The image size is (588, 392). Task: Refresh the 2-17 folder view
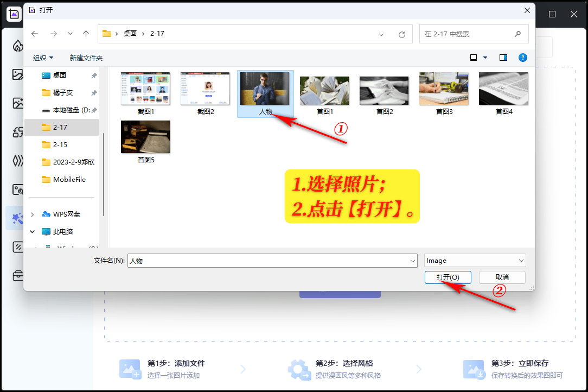(x=401, y=35)
